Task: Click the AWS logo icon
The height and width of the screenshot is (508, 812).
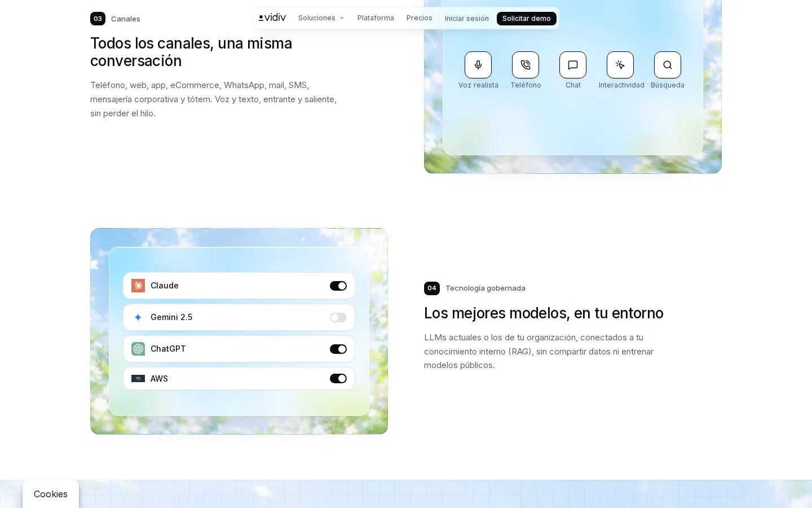Action: (138, 379)
